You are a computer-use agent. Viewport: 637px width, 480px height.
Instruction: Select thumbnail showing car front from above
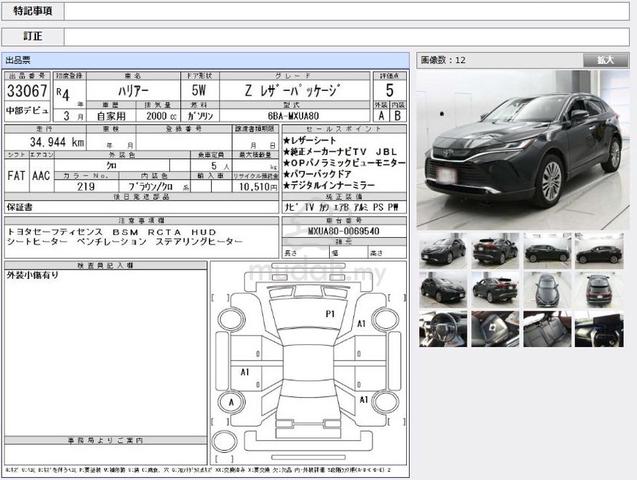tap(547, 290)
